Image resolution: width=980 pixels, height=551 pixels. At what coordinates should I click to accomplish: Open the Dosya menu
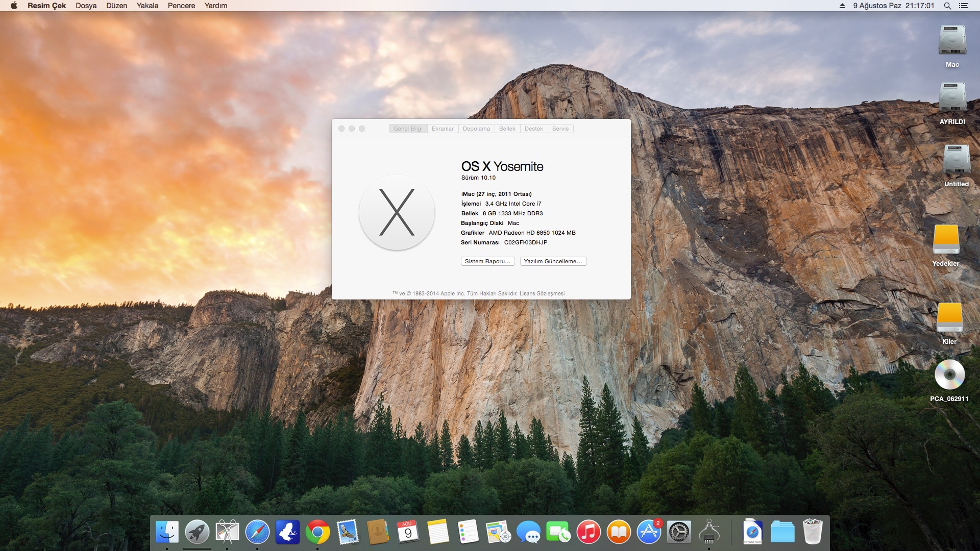pyautogui.click(x=86, y=6)
